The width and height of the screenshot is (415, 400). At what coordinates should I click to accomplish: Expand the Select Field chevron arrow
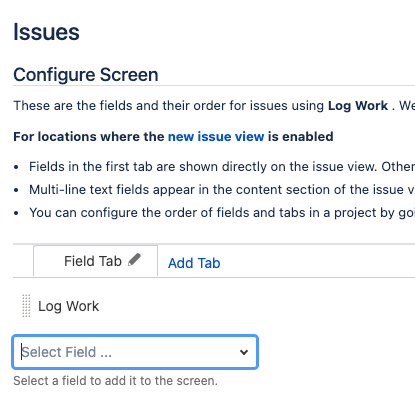click(244, 352)
